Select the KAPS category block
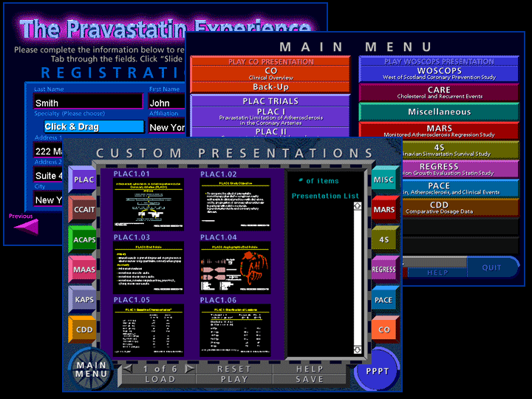532x399 pixels. (83, 299)
